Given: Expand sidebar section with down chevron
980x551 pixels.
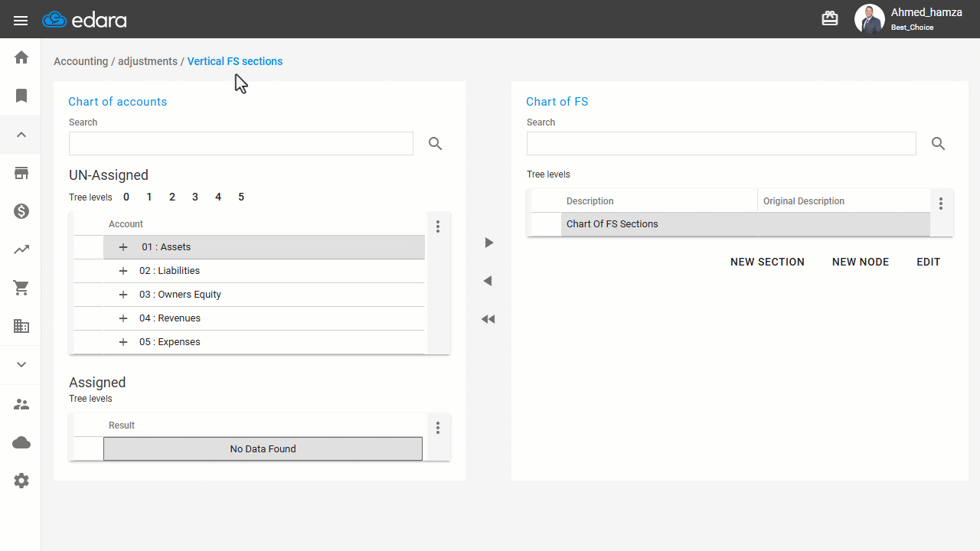Looking at the screenshot, I should pos(21,365).
